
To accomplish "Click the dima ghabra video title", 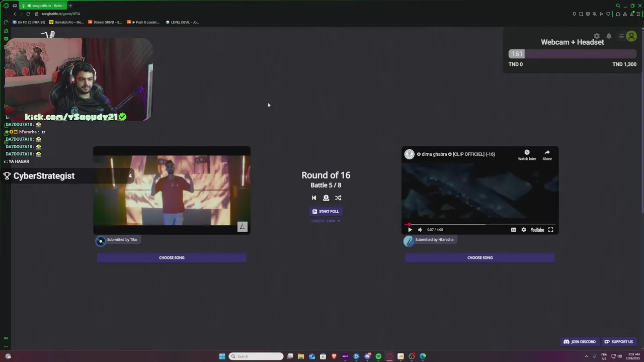I will [456, 154].
